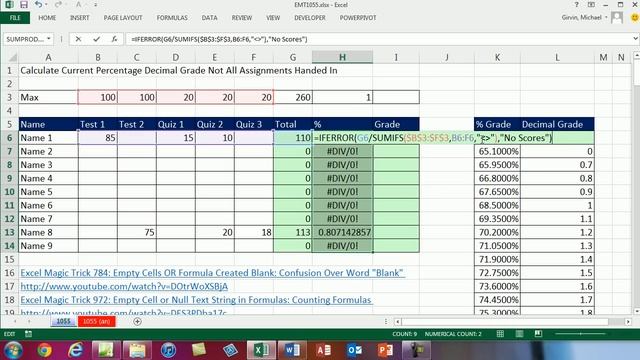Viewport: 640px width, 360px height.
Task: Open Excel Help question mark
Action: [x=576, y=5]
